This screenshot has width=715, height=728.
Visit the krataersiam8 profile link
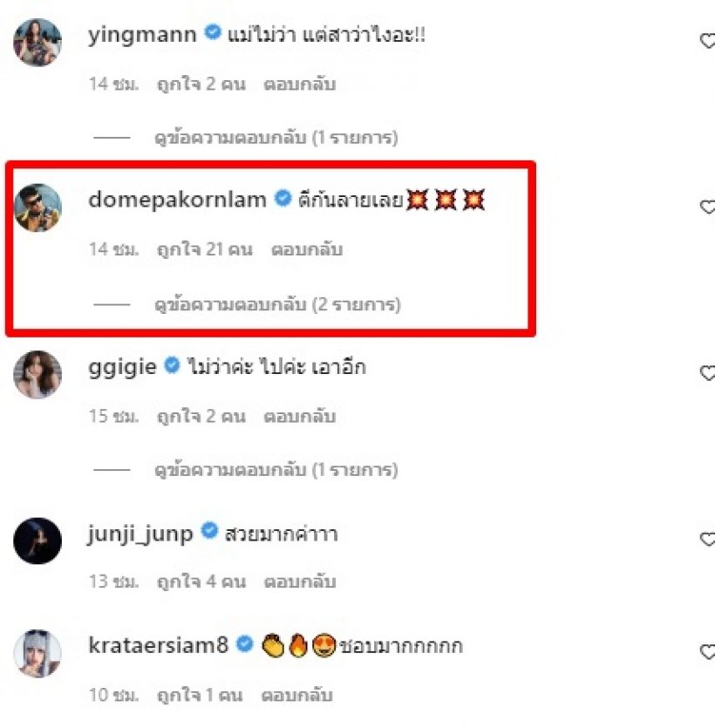(x=159, y=645)
